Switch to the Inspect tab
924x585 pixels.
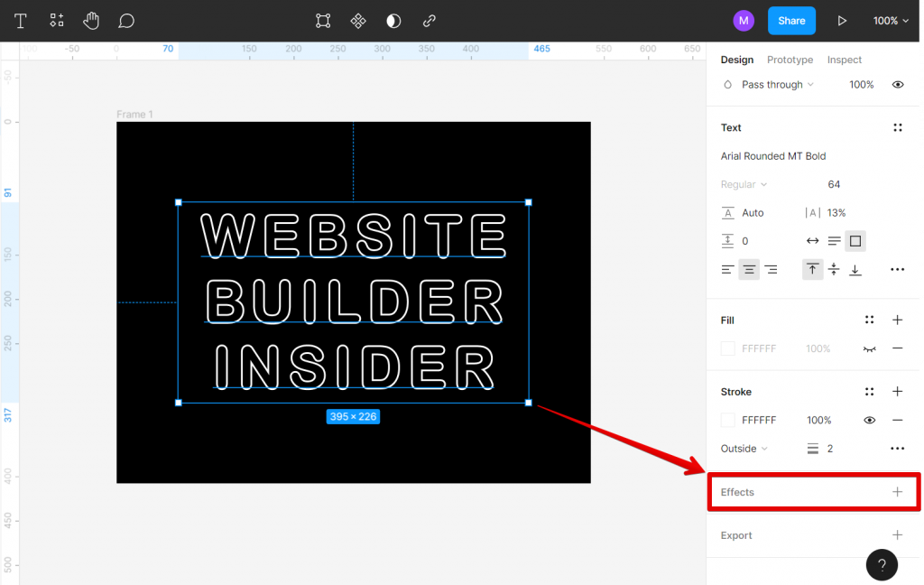pyautogui.click(x=844, y=60)
